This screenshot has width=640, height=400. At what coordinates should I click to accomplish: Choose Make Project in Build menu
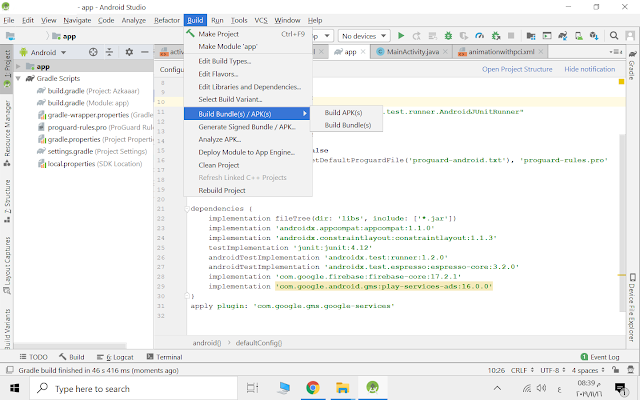coord(248,34)
